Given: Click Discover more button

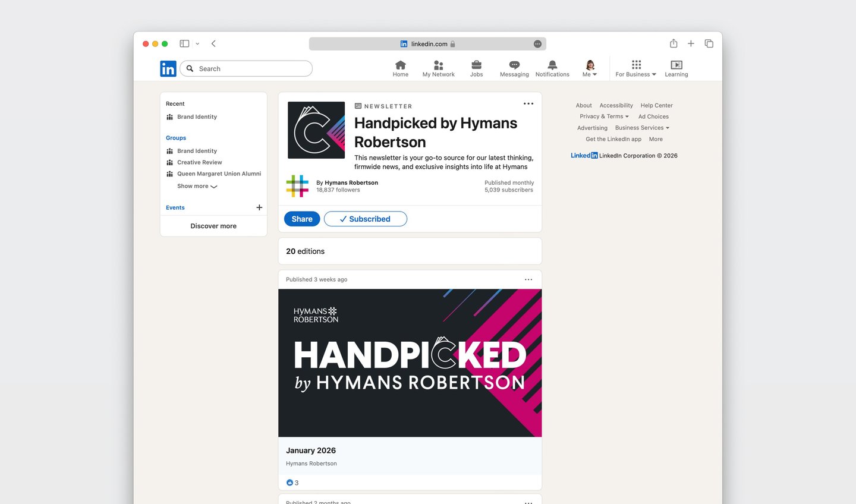Looking at the screenshot, I should coord(213,226).
